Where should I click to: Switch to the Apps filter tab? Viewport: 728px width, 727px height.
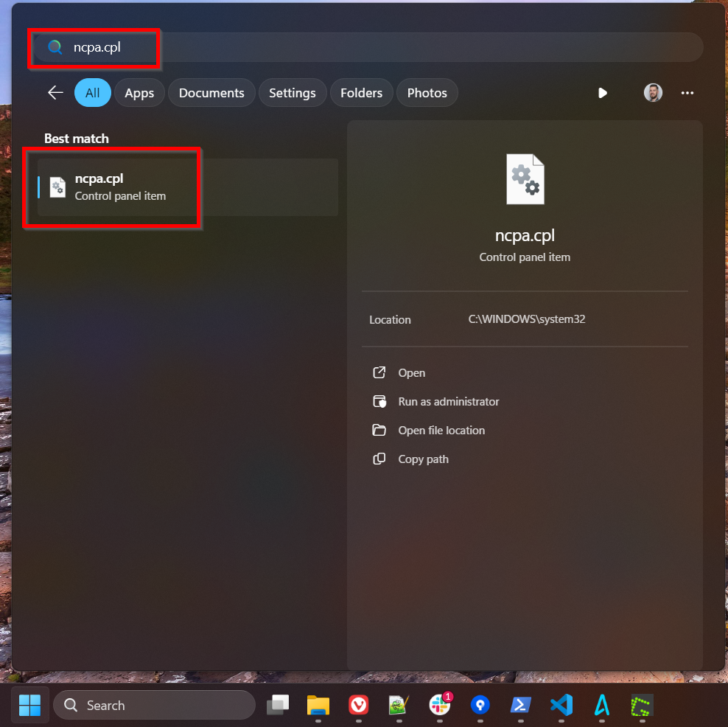(139, 92)
